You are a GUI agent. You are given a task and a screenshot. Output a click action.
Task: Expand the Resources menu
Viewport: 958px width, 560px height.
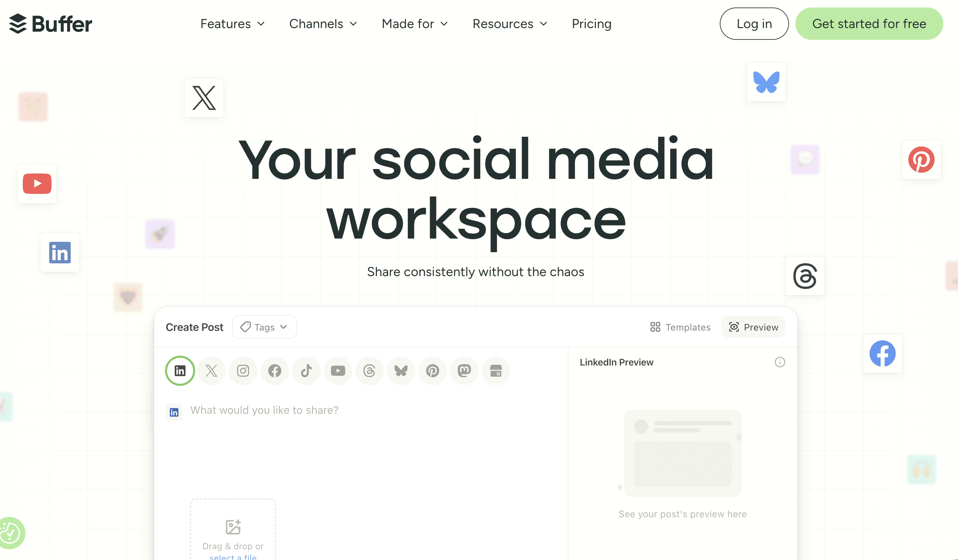tap(510, 23)
